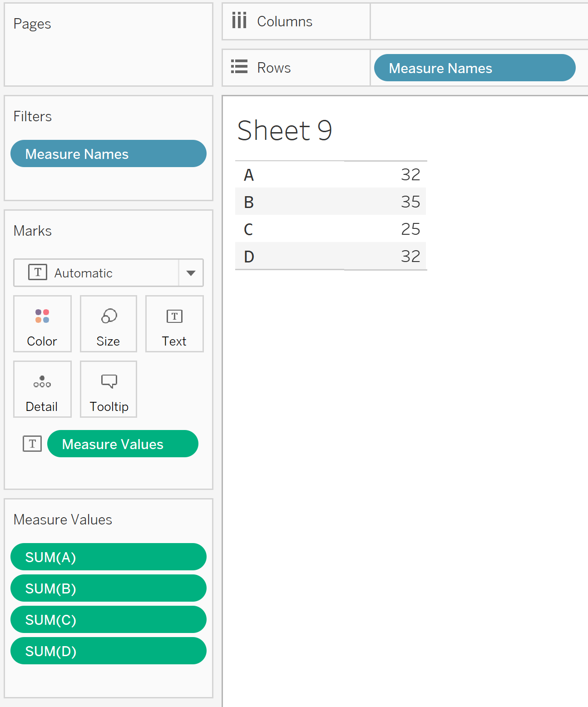Click the text icon beside Measure Values pill
Screen dimensions: 588x707
click(x=32, y=444)
